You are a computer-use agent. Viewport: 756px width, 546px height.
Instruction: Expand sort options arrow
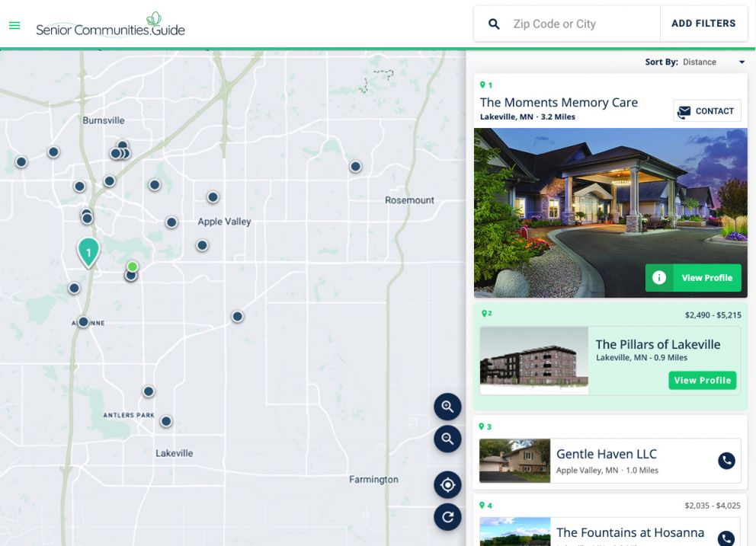point(742,62)
